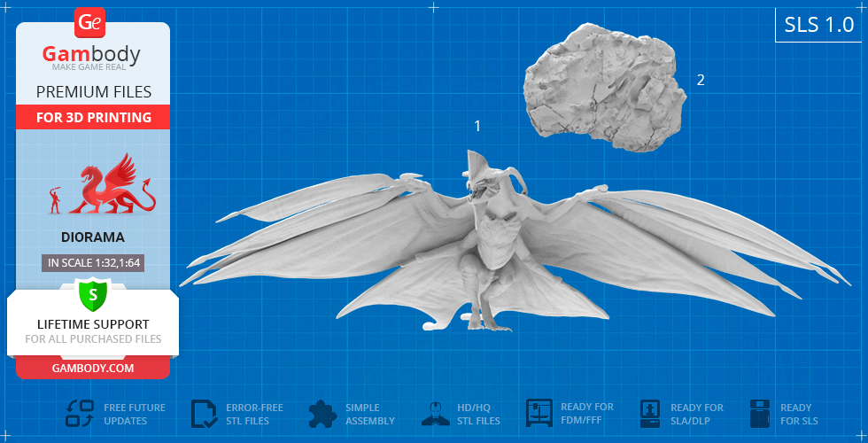Click the Premium Files heading
This screenshot has height=443, width=868.
click(x=93, y=92)
